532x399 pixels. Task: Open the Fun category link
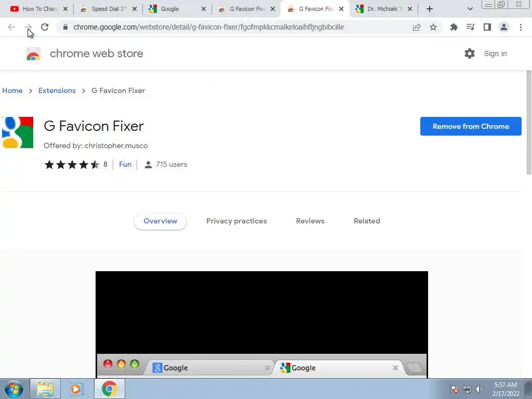tap(125, 164)
